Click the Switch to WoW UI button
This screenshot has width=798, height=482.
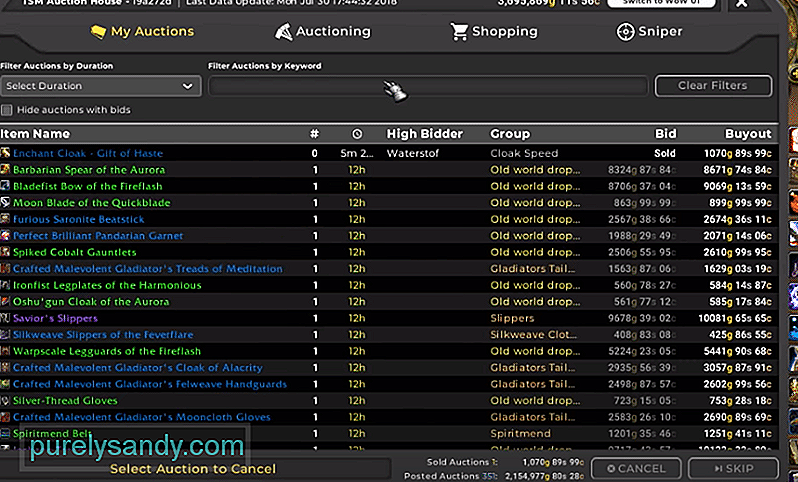coord(661,3)
